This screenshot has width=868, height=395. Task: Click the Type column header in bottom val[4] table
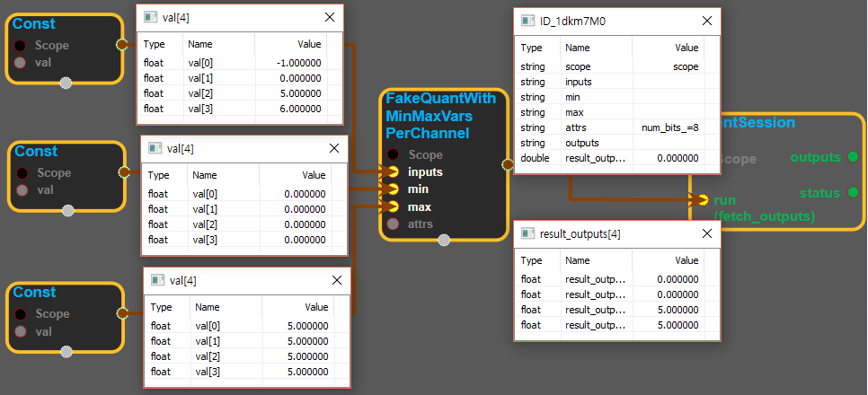(162, 306)
